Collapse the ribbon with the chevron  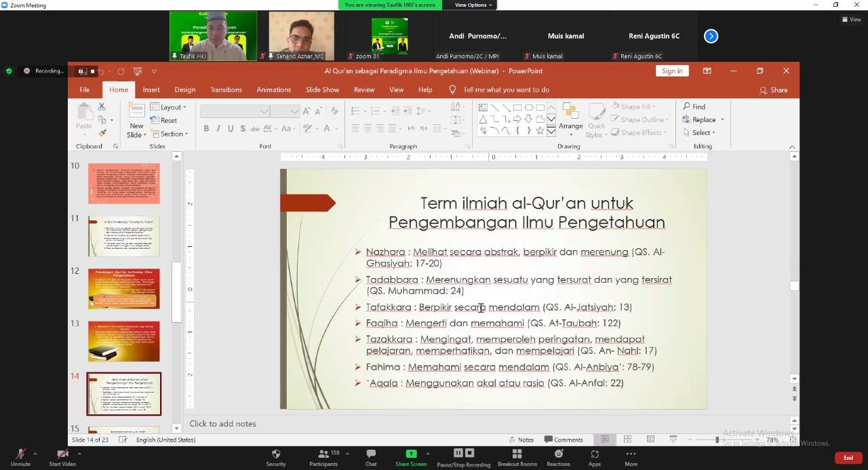tap(791, 147)
